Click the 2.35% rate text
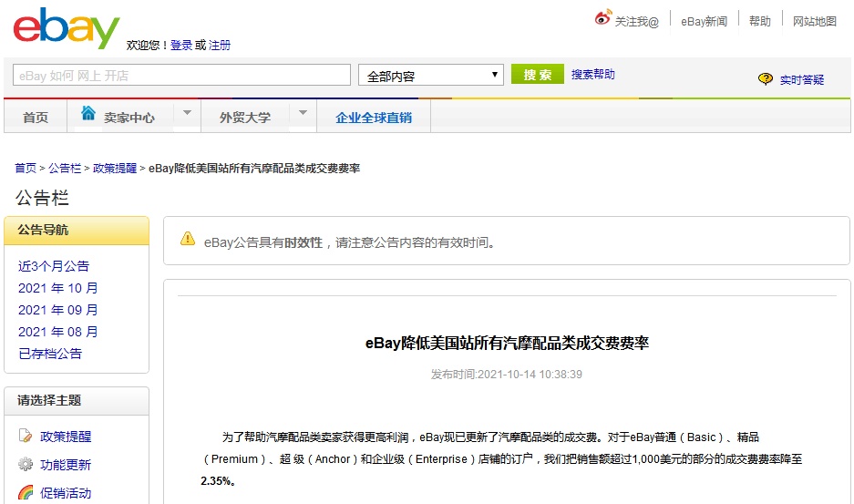The height and width of the screenshot is (504, 854). [x=217, y=481]
